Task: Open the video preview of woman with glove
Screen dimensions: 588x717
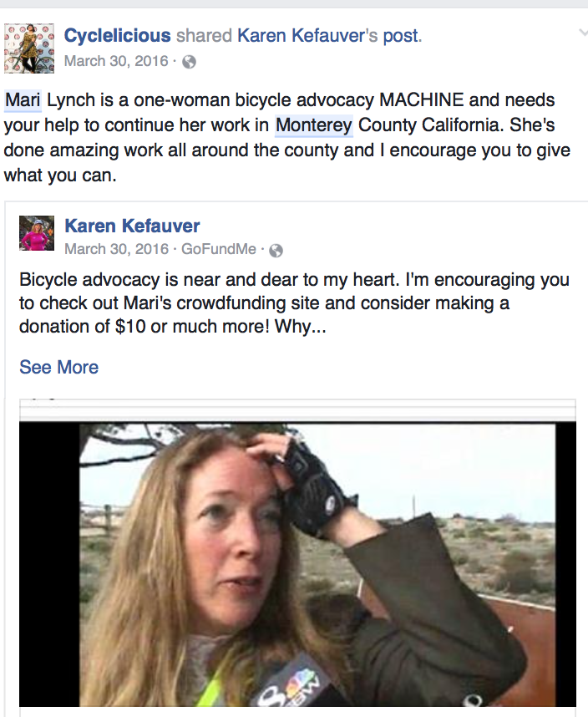Action: pos(297,564)
